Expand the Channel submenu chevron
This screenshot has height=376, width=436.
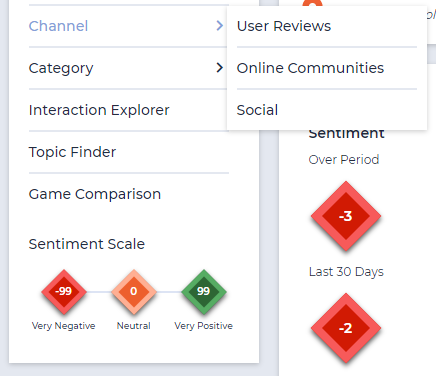tap(219, 26)
